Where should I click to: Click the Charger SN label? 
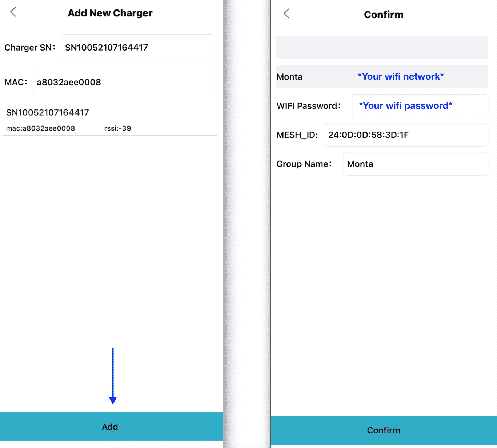pos(30,48)
